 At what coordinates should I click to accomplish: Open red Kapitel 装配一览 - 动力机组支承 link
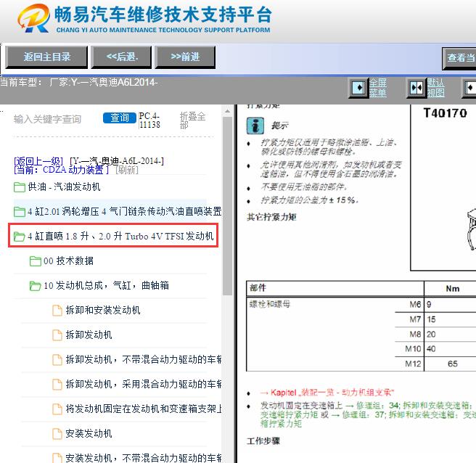click(327, 393)
